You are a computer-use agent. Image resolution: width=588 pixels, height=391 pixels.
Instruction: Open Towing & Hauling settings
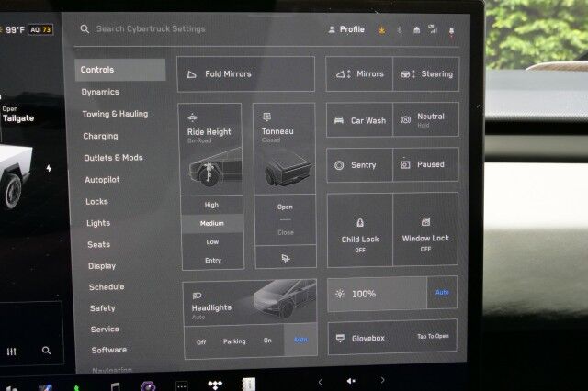(x=115, y=114)
